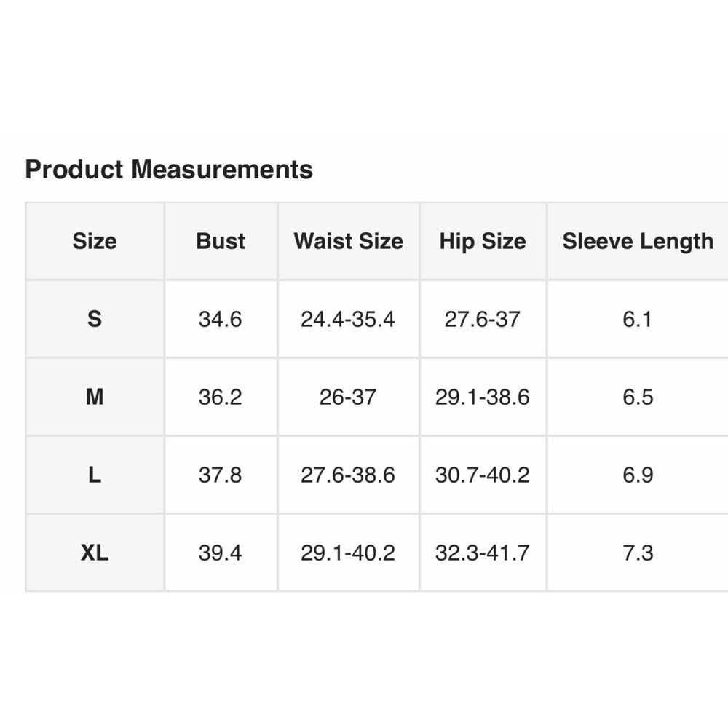Select the sleeve length value 6.1
This screenshot has height=728, width=728.
[638, 319]
